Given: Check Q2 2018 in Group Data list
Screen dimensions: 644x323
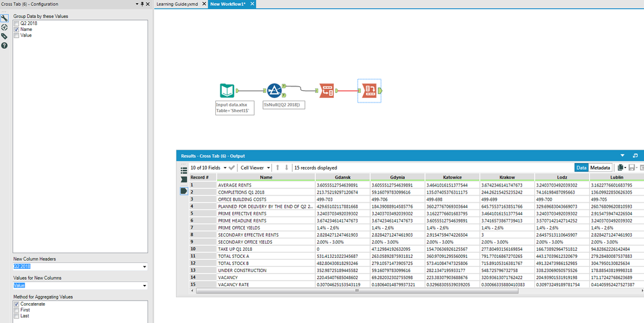Looking at the screenshot, I should [x=16, y=23].
